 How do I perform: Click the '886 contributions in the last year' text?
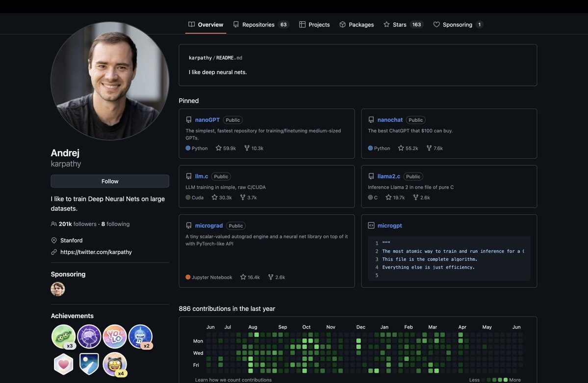coord(227,309)
